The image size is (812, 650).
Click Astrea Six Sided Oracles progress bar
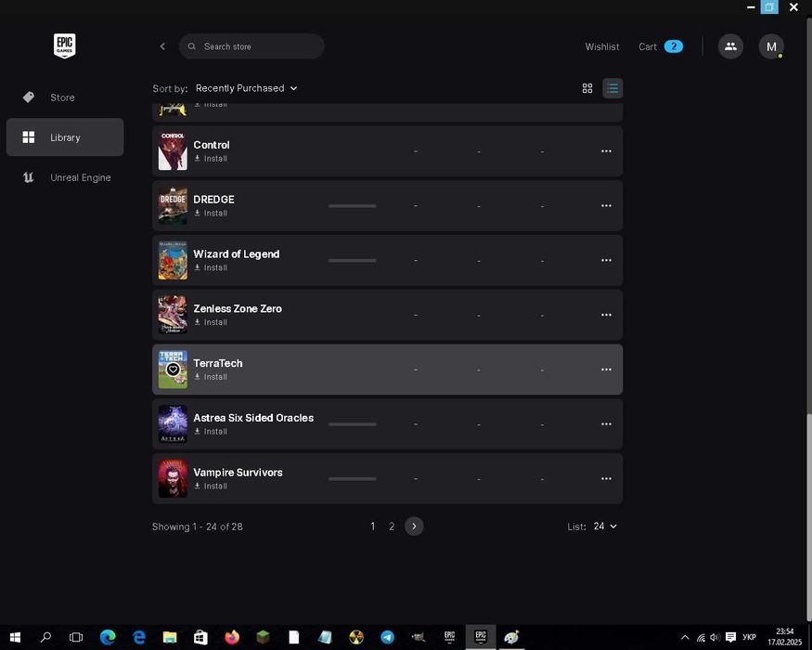(352, 424)
